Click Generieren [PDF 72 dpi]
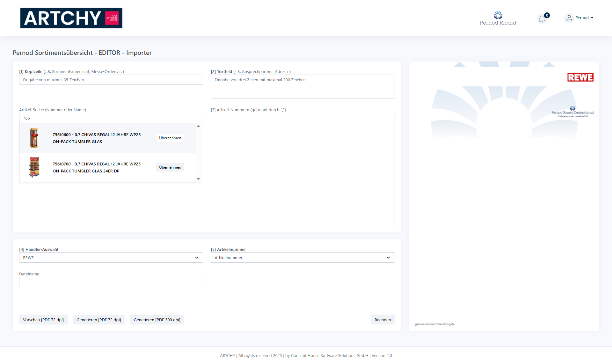 [98, 320]
